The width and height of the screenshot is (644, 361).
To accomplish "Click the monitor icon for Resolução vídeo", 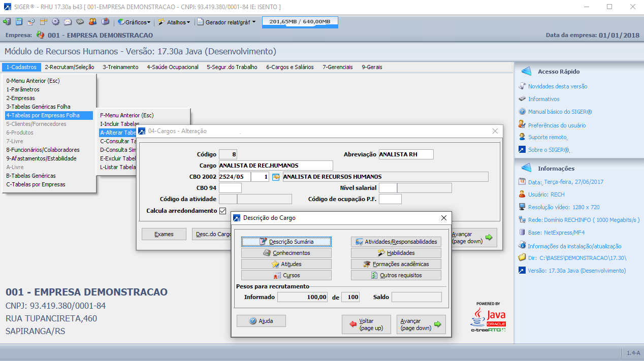I will tap(522, 207).
